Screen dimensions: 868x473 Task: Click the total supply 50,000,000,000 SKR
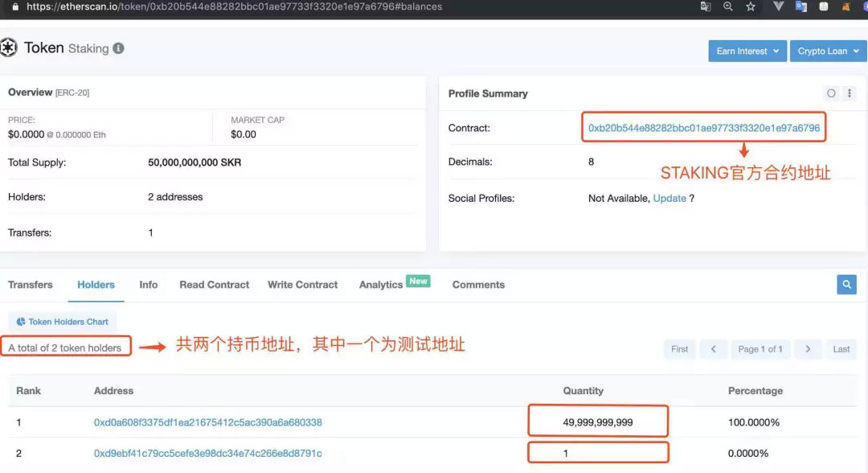click(x=194, y=162)
